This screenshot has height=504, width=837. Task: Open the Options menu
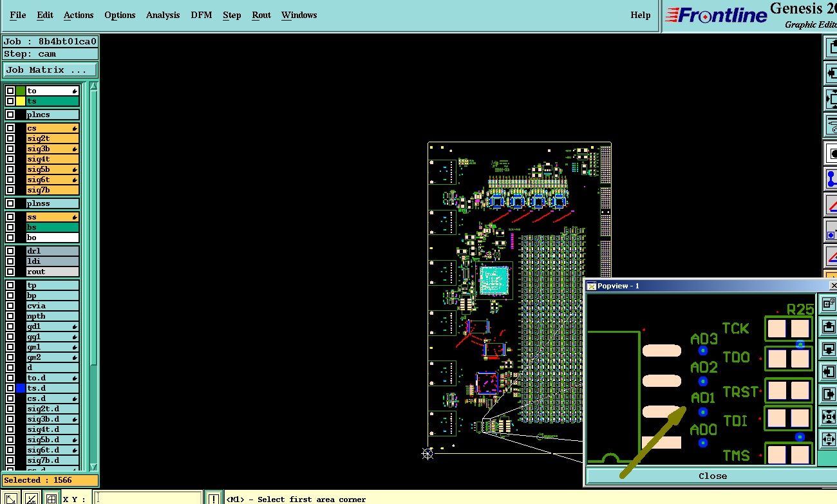coord(120,15)
